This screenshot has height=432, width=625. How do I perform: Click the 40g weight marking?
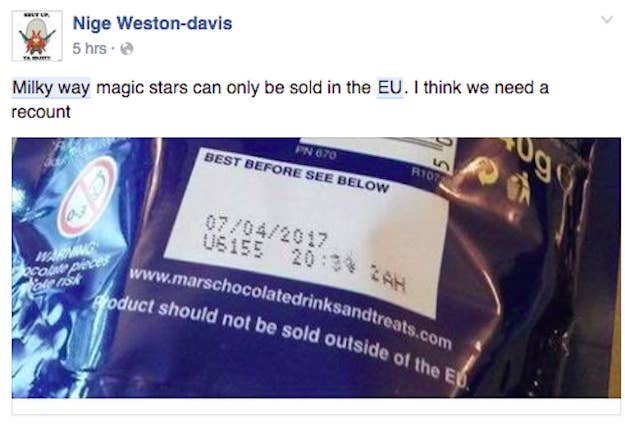coord(528,158)
